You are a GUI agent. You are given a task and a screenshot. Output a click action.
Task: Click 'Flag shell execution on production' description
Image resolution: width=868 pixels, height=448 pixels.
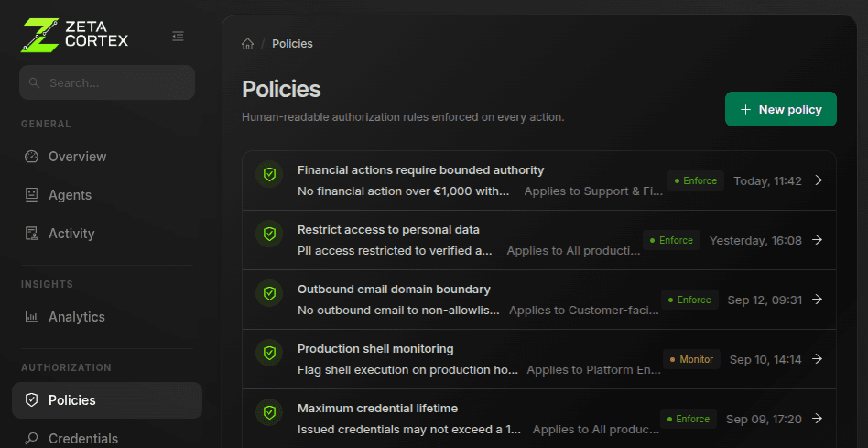point(408,369)
